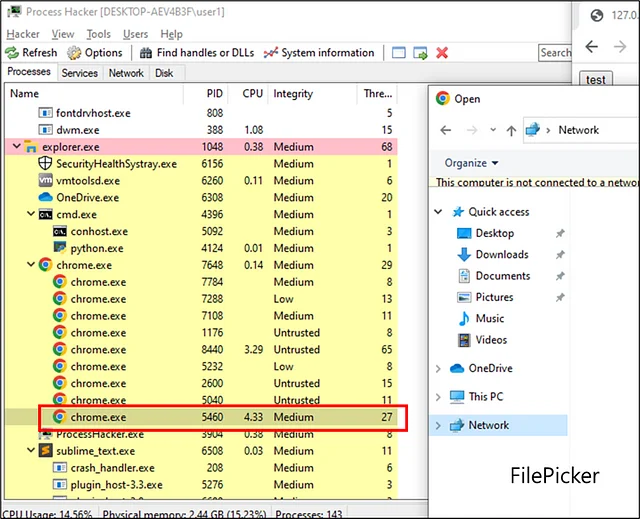Select the OneDrive.exe cloud icon
This screenshot has height=519, width=640.
[45, 198]
